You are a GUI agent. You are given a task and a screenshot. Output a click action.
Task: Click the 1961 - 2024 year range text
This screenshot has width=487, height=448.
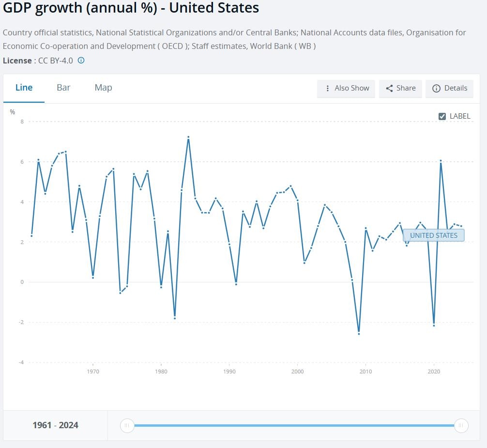[x=55, y=425]
